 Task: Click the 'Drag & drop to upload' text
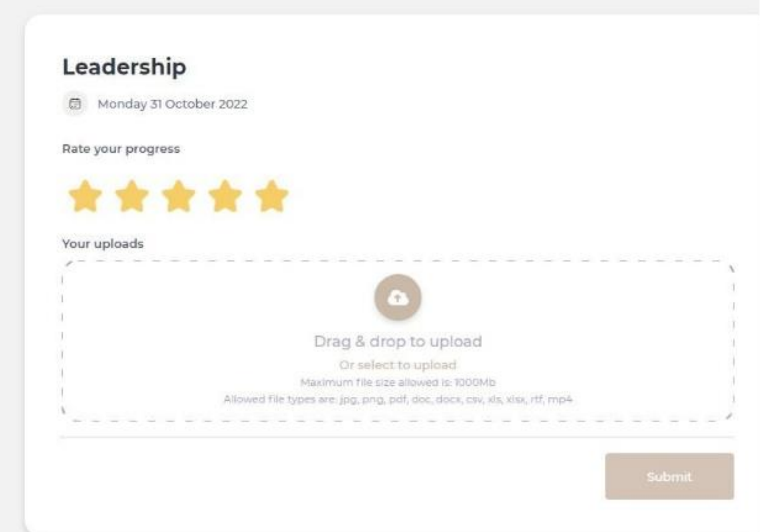click(x=398, y=341)
